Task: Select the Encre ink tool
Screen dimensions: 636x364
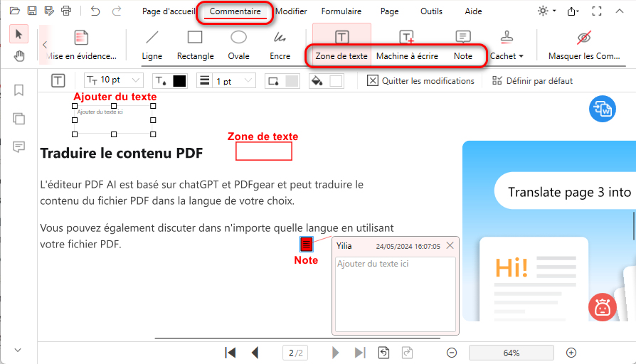Action: tap(280, 45)
